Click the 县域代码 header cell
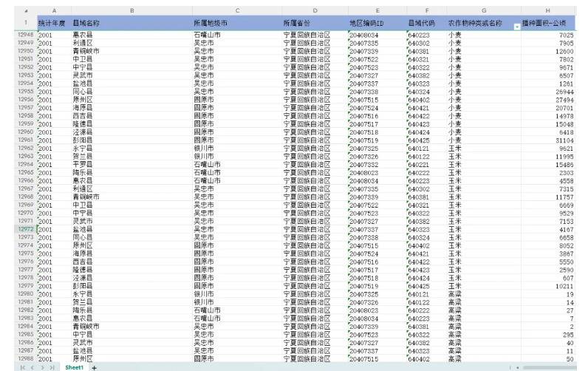588x371 pixels. point(427,23)
